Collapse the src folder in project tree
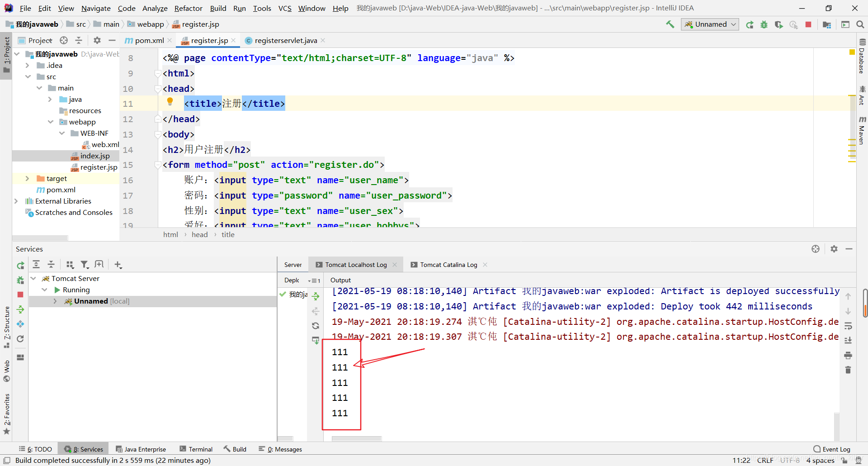868x466 pixels. point(27,76)
